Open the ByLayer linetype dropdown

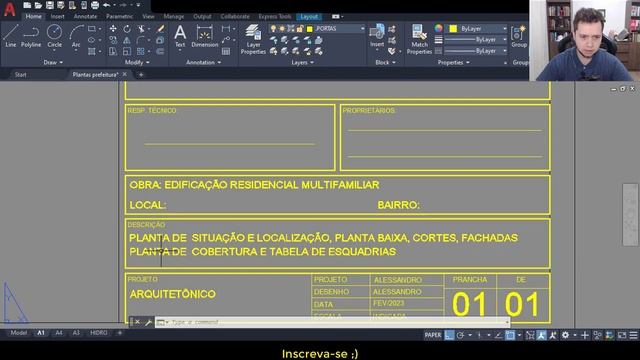[476, 51]
